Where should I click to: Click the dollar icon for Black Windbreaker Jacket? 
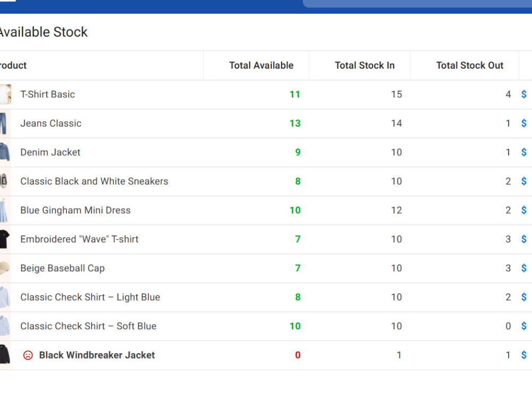pyautogui.click(x=524, y=355)
